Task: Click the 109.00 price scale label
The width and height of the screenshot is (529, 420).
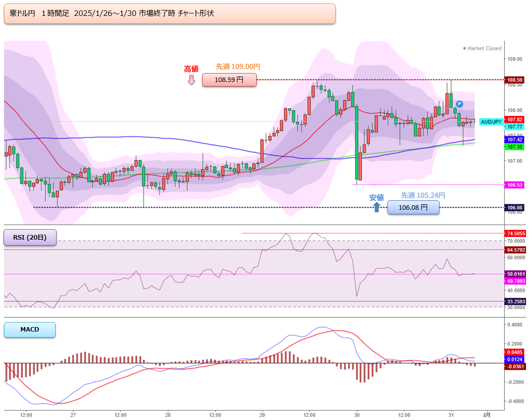Action: [x=515, y=59]
